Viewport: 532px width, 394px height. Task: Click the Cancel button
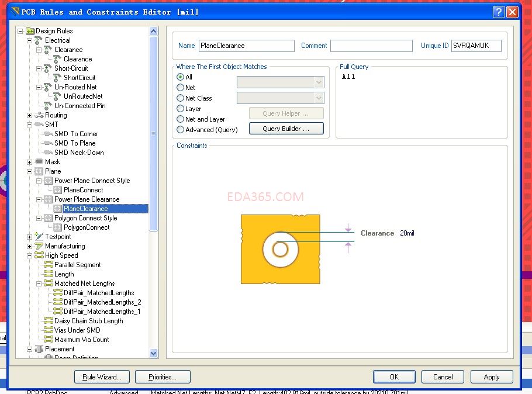click(443, 377)
